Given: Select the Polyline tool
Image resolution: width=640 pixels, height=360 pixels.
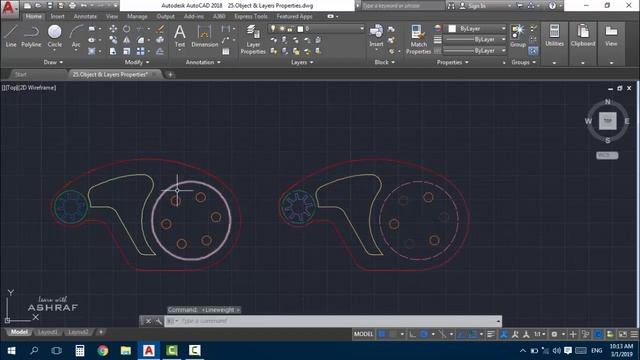Looking at the screenshot, I should (x=31, y=36).
